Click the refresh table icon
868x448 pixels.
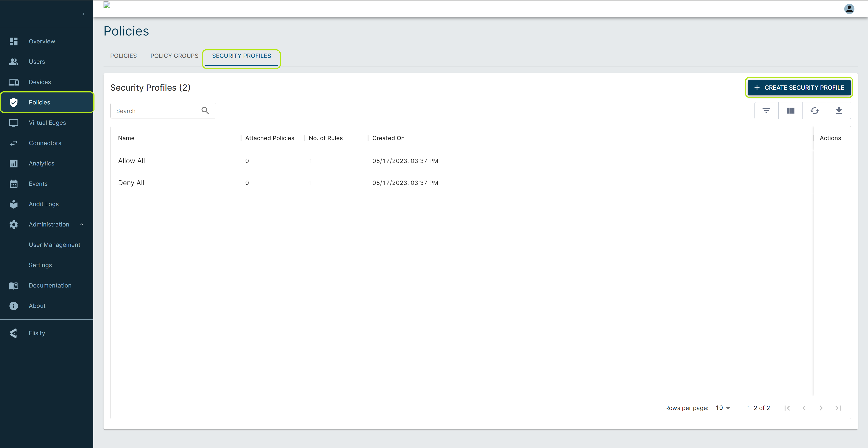point(814,111)
